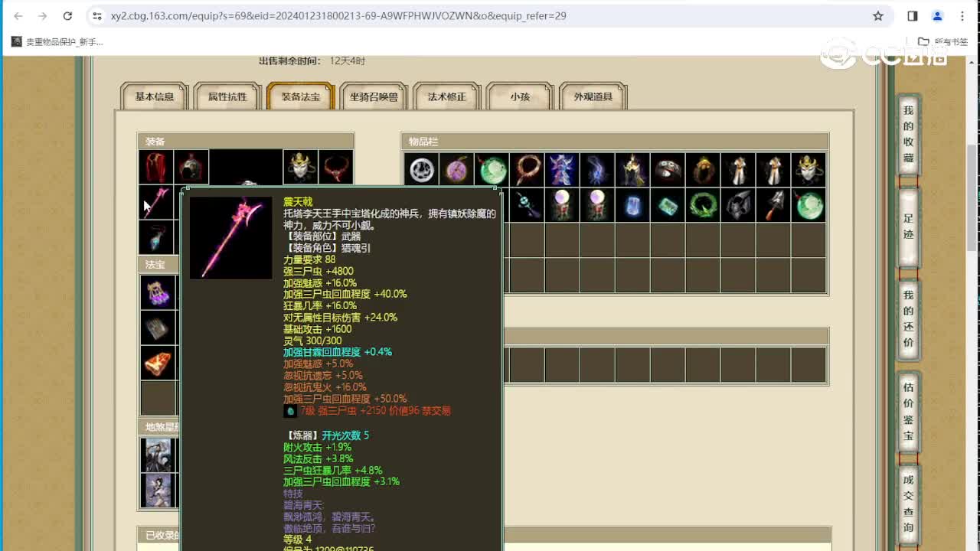Click the second white robe item

(x=773, y=170)
